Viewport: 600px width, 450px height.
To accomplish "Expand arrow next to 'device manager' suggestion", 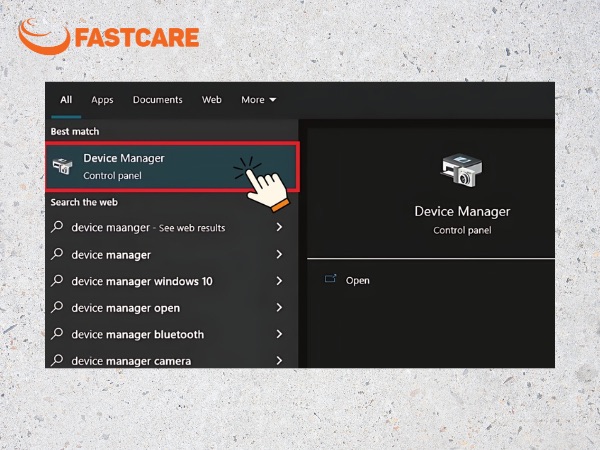I will 279,254.
